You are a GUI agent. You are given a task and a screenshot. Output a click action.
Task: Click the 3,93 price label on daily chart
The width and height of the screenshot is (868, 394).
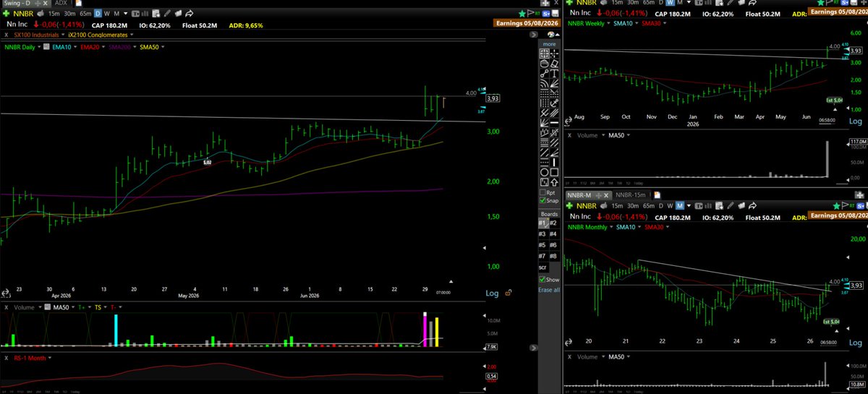click(493, 98)
